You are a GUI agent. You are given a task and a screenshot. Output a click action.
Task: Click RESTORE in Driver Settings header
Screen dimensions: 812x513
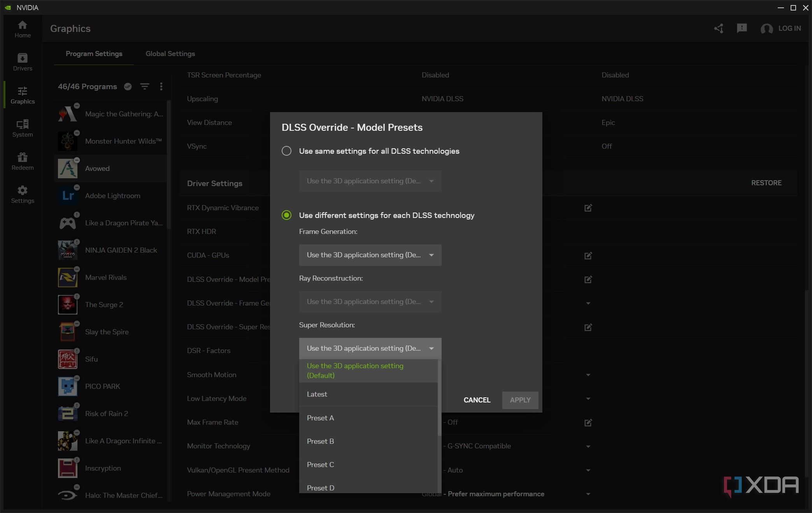(766, 183)
